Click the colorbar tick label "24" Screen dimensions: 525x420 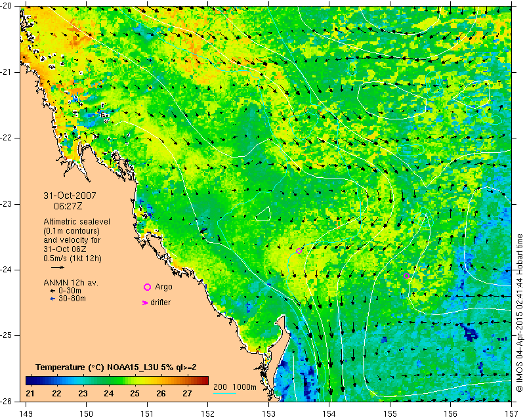coord(109,393)
